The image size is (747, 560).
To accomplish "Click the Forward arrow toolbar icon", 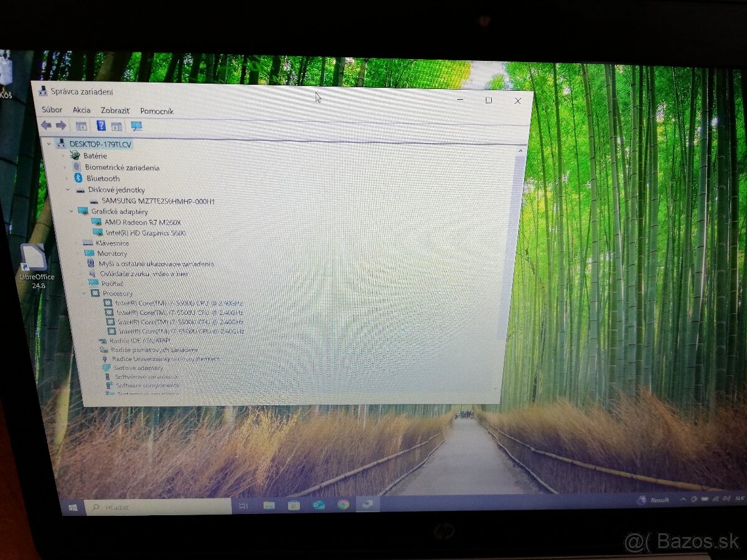I will coord(61,125).
